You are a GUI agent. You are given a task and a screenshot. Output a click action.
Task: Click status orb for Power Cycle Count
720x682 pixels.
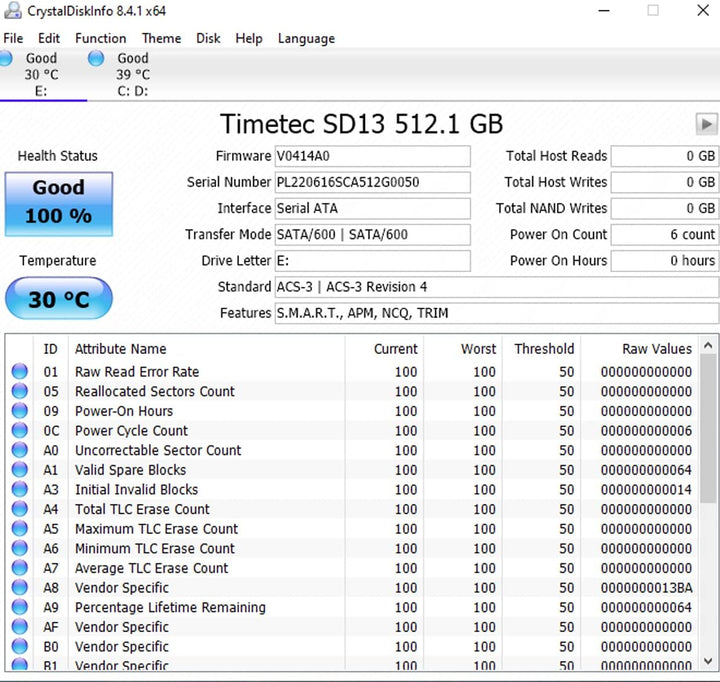click(20, 430)
